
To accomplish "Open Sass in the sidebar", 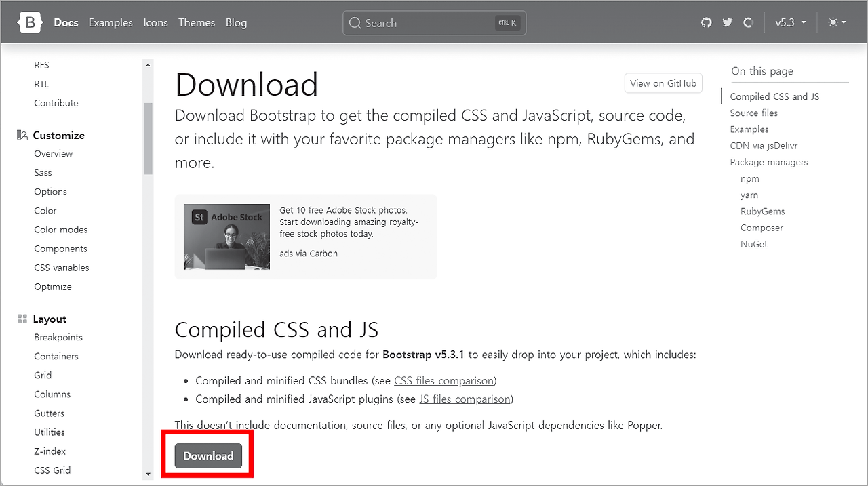I will 43,173.
